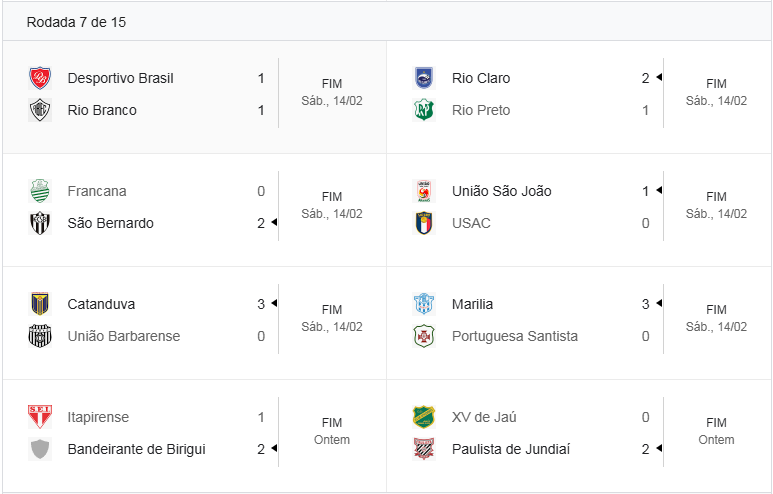
Task: Click the Francana team crest
Action: [40, 191]
